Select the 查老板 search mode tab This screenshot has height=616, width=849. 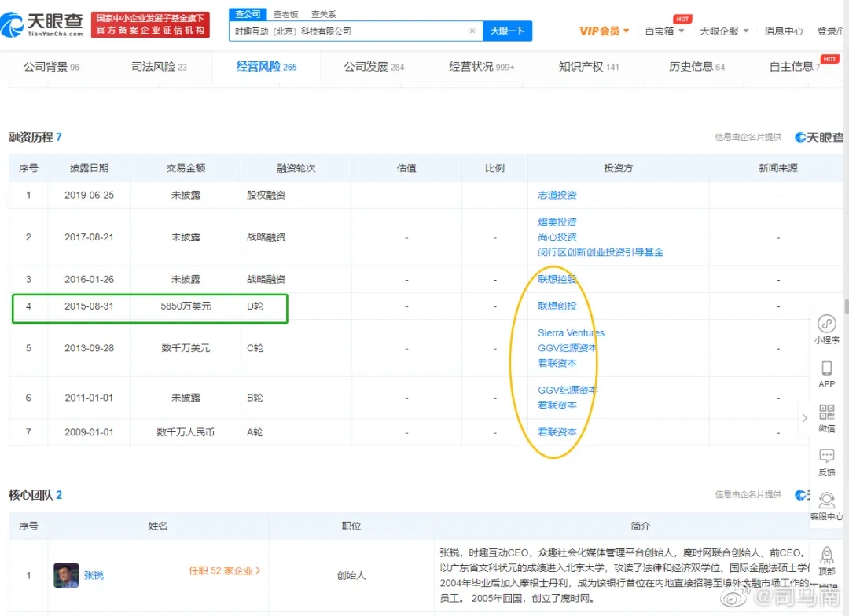pyautogui.click(x=285, y=14)
